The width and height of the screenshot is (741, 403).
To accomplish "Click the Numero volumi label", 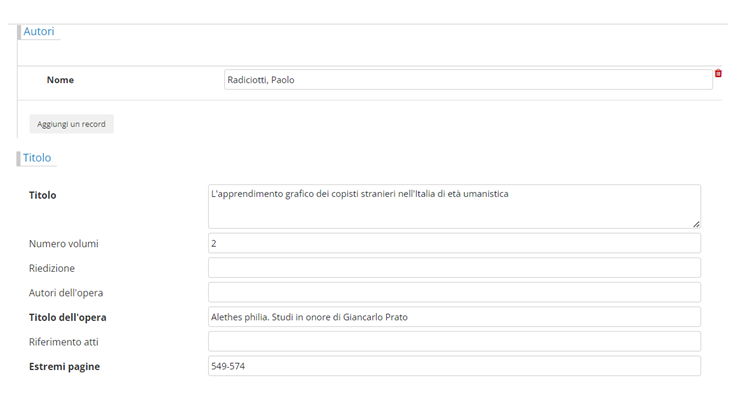I will 64,244.
